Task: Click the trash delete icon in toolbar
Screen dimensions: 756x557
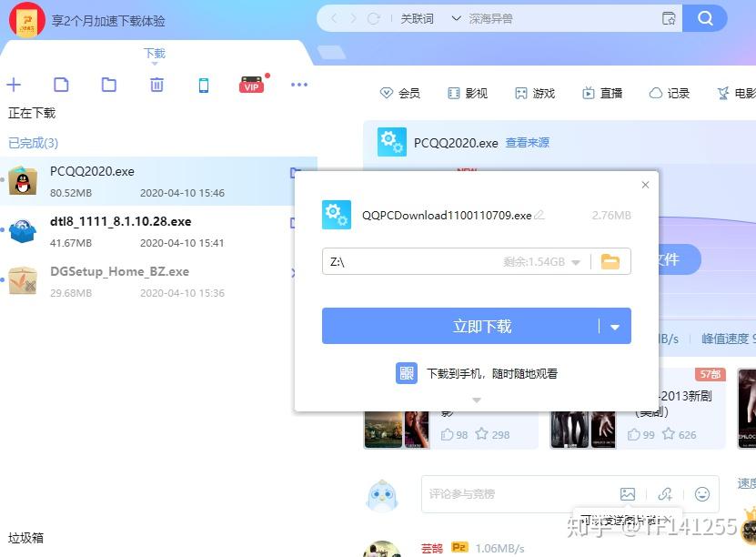Action: [x=156, y=85]
